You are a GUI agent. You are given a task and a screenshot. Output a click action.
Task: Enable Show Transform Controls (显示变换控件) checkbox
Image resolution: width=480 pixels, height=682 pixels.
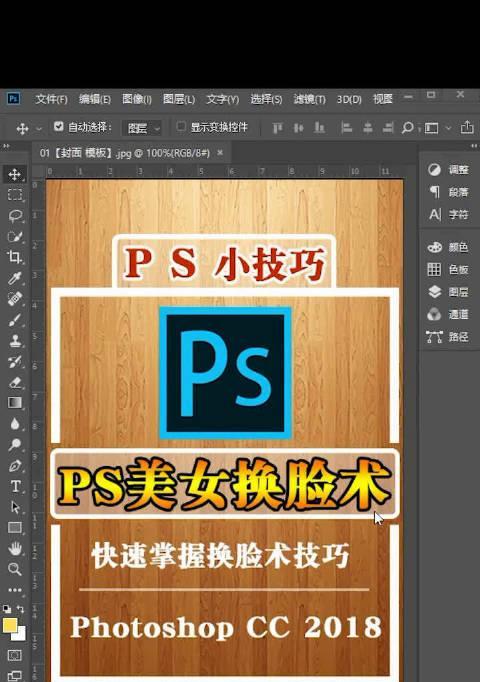[x=181, y=127]
